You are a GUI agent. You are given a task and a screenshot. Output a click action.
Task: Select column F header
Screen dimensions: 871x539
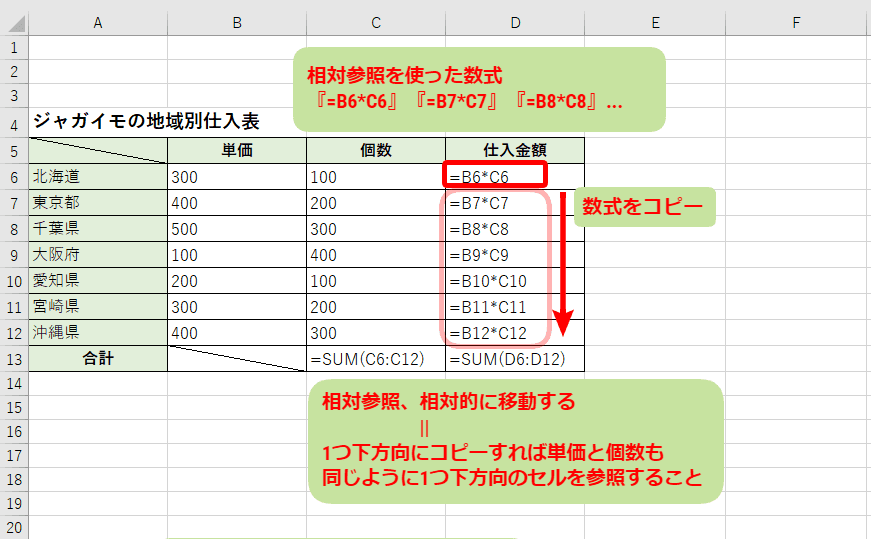pos(796,23)
